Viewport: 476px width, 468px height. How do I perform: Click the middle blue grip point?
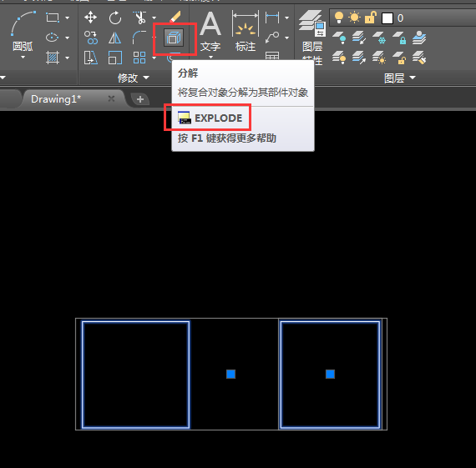click(230, 374)
